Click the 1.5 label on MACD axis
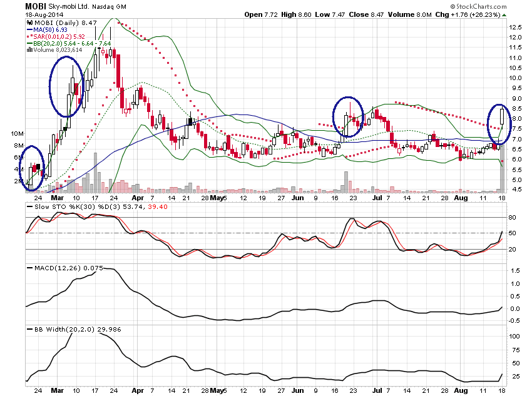532x396 pixels. coord(515,270)
